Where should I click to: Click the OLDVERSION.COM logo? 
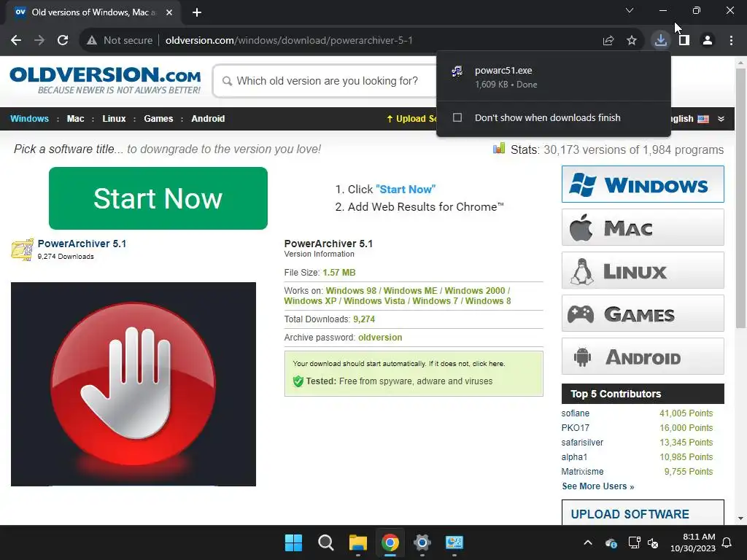(x=105, y=80)
